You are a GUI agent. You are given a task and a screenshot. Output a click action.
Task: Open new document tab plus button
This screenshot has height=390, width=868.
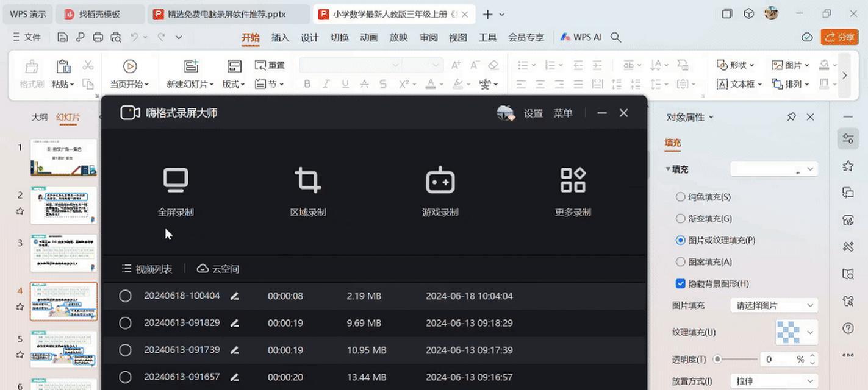tap(487, 14)
